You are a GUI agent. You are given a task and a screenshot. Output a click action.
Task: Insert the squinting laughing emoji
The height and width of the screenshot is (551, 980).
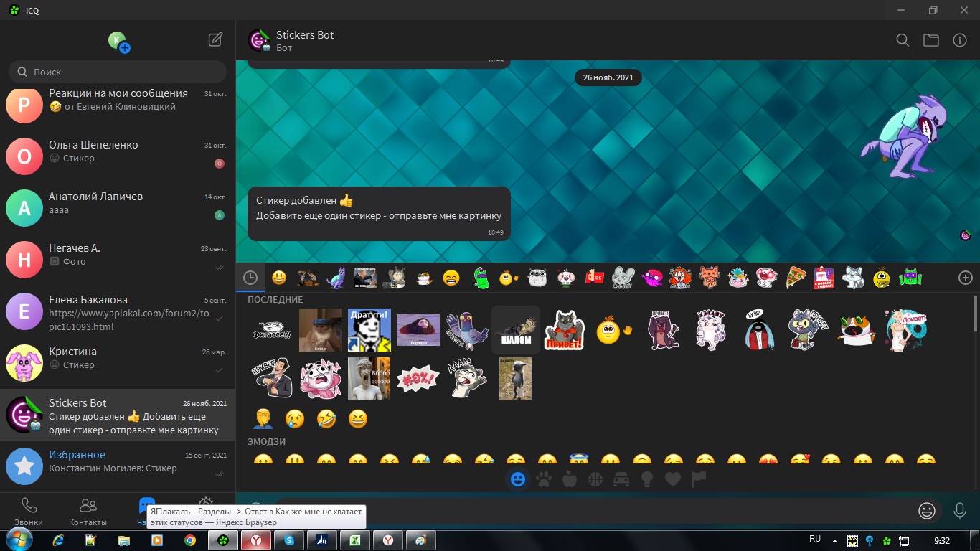coord(358,418)
